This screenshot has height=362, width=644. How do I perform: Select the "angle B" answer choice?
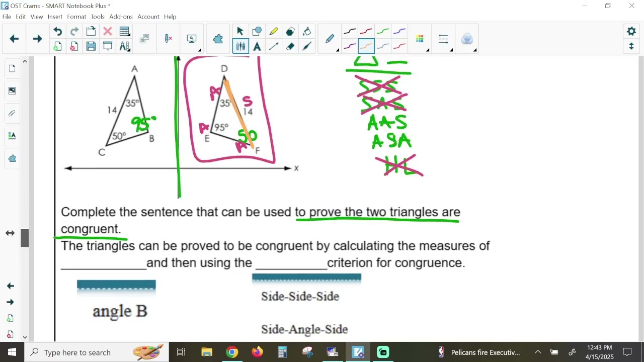(x=120, y=311)
